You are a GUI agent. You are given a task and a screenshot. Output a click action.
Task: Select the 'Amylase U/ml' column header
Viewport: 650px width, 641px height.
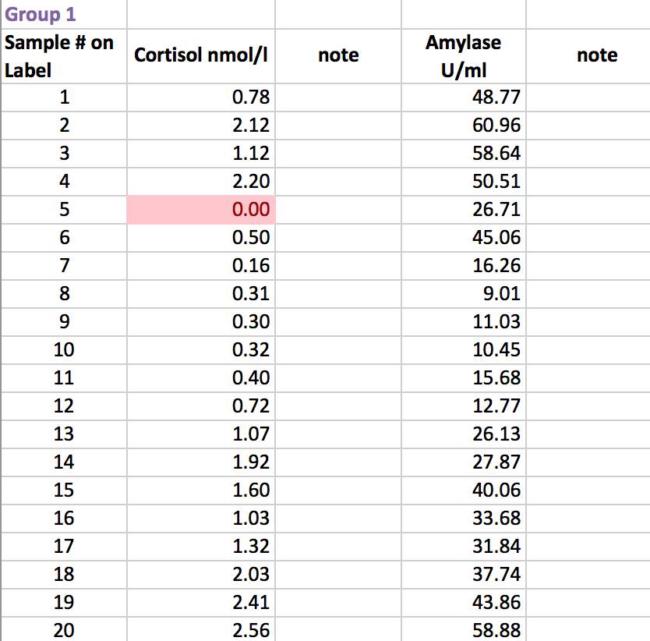(x=463, y=56)
